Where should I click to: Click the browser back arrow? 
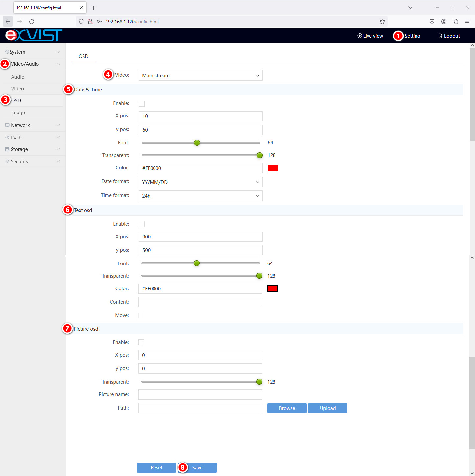tap(8, 21)
